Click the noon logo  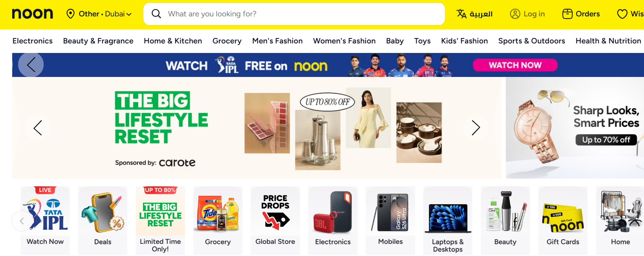point(32,14)
